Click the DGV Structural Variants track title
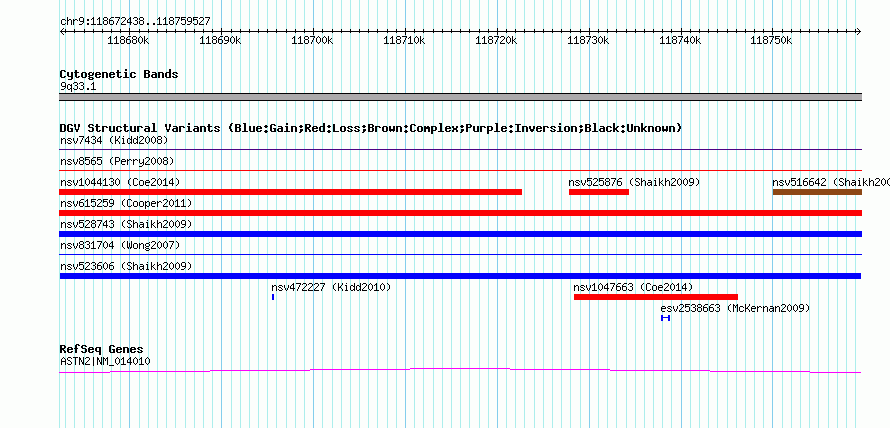The width and height of the screenshot is (890, 428). coord(371,128)
